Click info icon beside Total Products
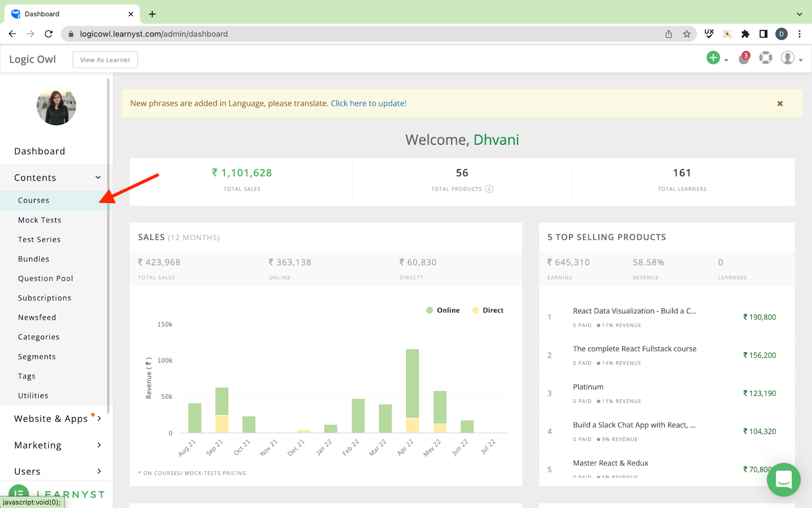The height and width of the screenshot is (508, 812). pos(489,189)
